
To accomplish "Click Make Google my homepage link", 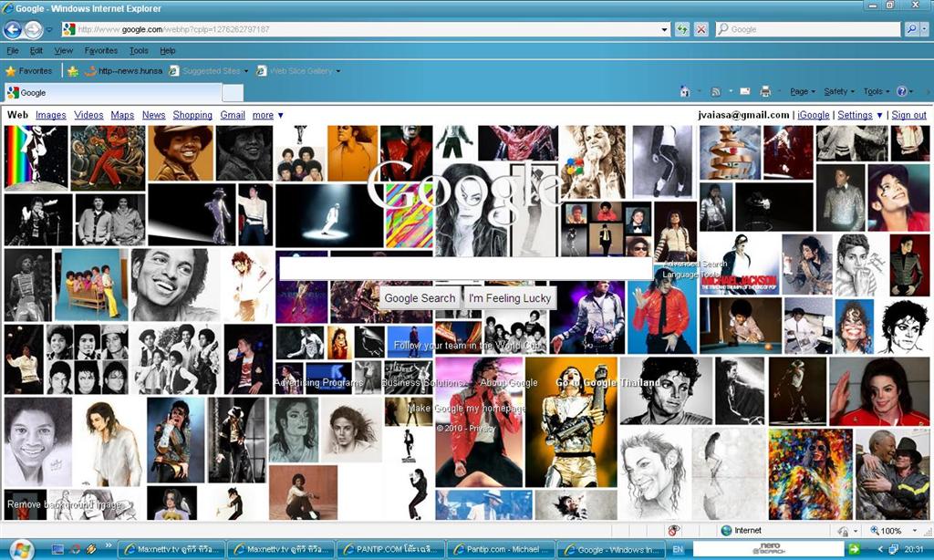I will coord(466,408).
